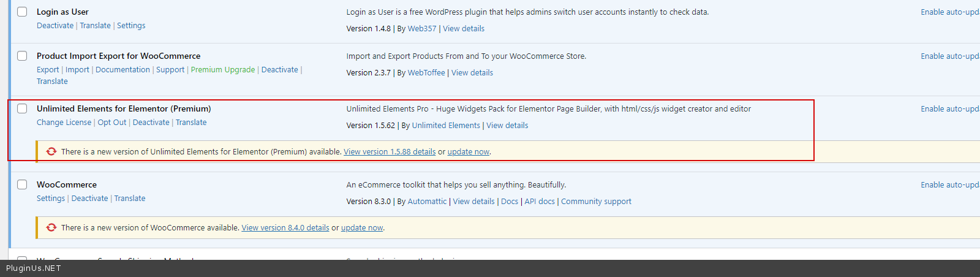View version 8.4.0 details for WooCommerce
Viewport: 980px width, 277px height.
click(285, 228)
